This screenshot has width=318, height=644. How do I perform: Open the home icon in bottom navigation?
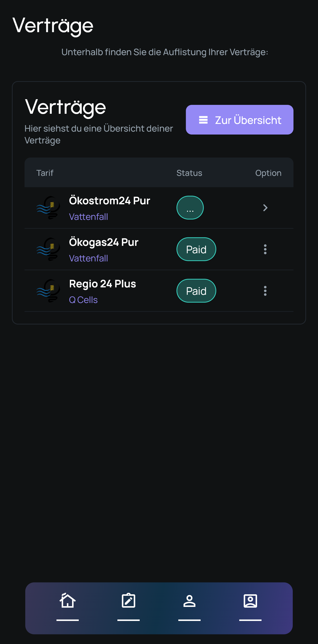coord(68,601)
